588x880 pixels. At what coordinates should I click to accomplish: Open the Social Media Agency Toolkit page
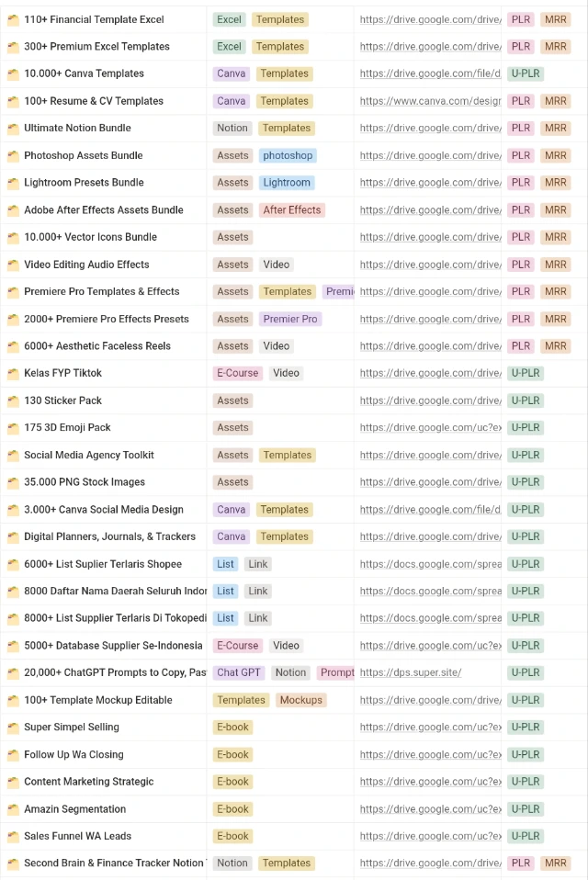tap(88, 455)
